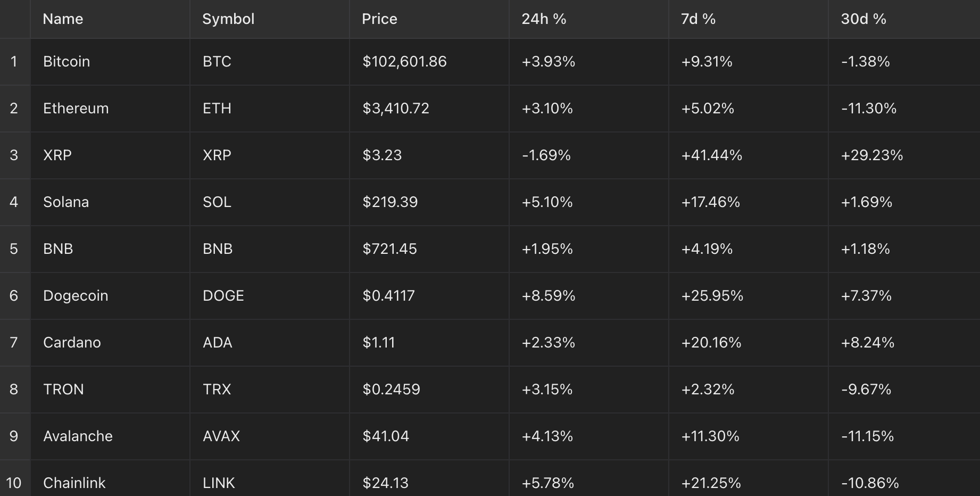This screenshot has height=496, width=980.
Task: Select the XRP row
Action: click(x=57, y=155)
